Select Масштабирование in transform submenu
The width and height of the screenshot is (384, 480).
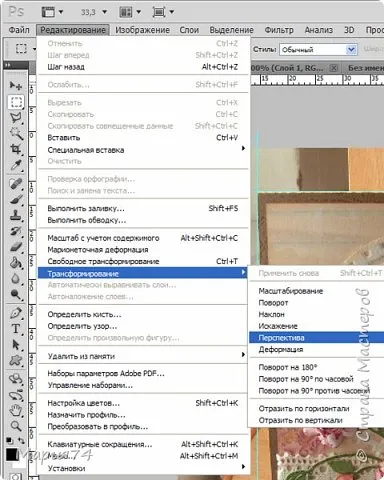pyautogui.click(x=317, y=291)
